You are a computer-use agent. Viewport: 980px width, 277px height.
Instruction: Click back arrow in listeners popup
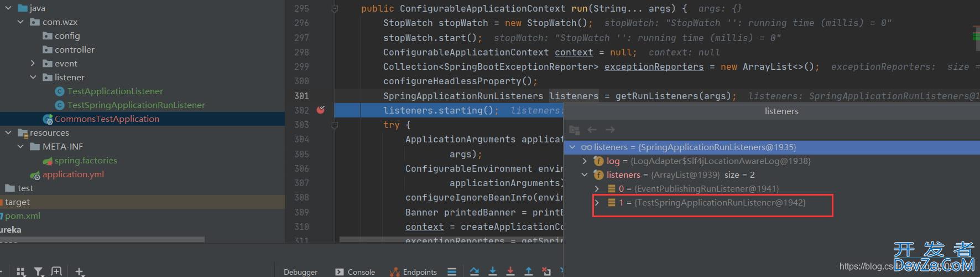592,130
